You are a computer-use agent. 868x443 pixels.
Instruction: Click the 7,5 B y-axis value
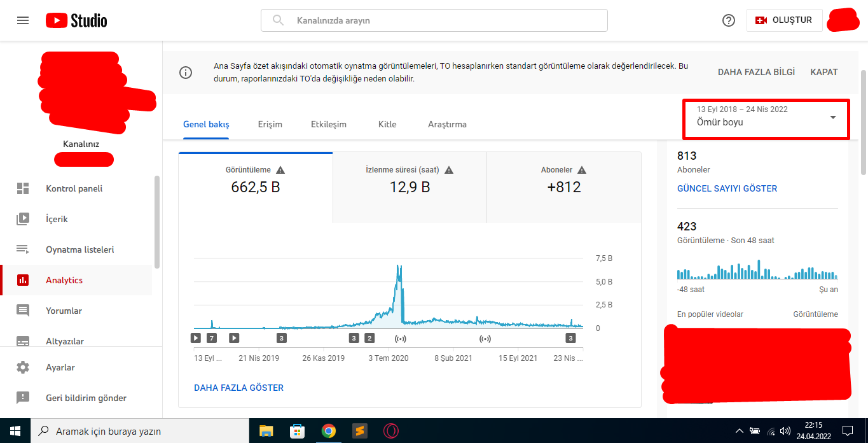coord(604,258)
